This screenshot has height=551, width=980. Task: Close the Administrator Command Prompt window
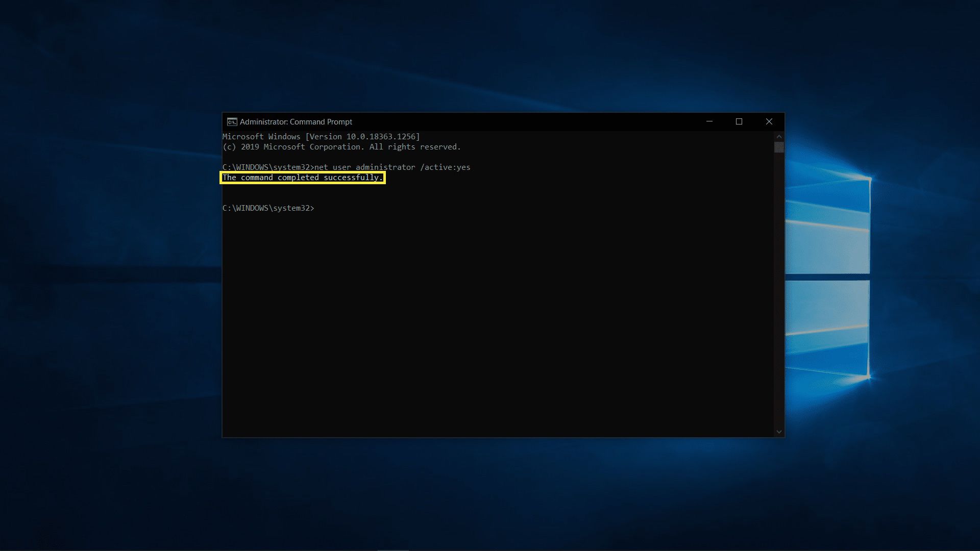click(x=769, y=121)
